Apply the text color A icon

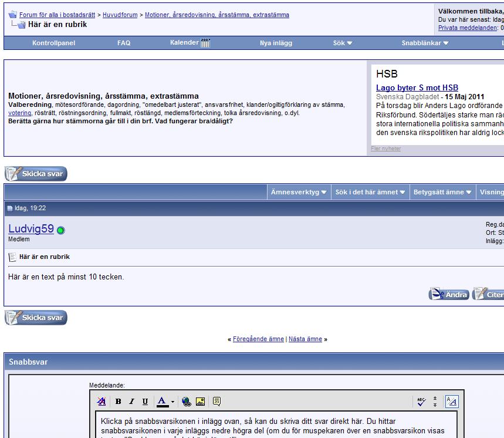click(x=163, y=402)
